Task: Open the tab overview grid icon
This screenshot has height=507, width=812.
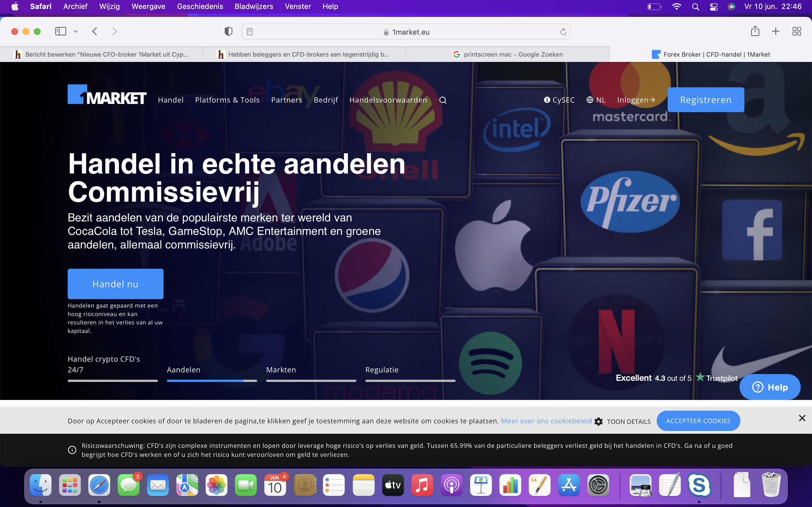Action: point(796,31)
